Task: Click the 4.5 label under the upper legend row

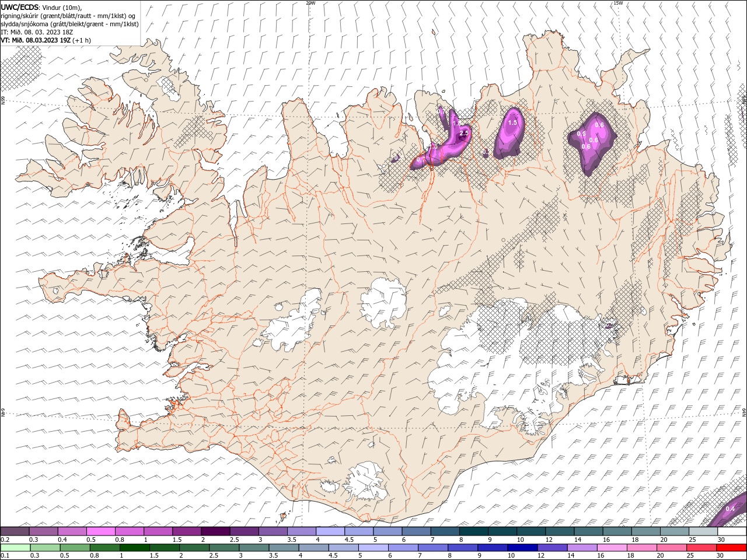Action: pyautogui.click(x=349, y=540)
